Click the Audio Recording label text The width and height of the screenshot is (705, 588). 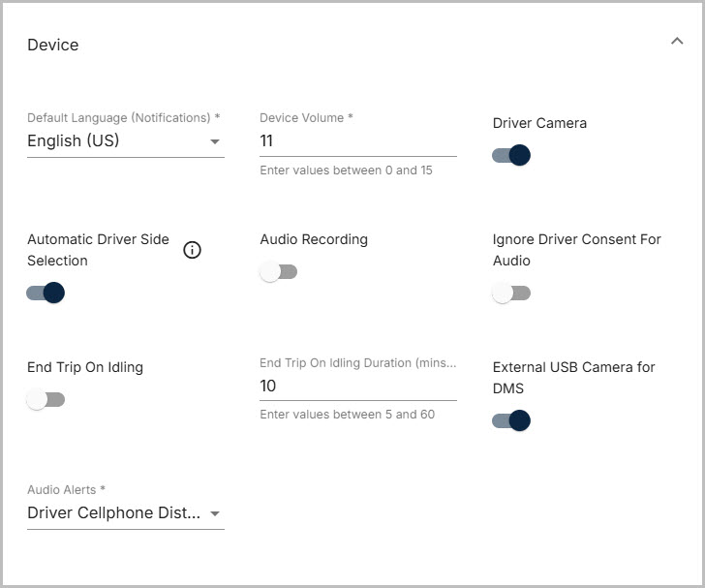(x=314, y=239)
